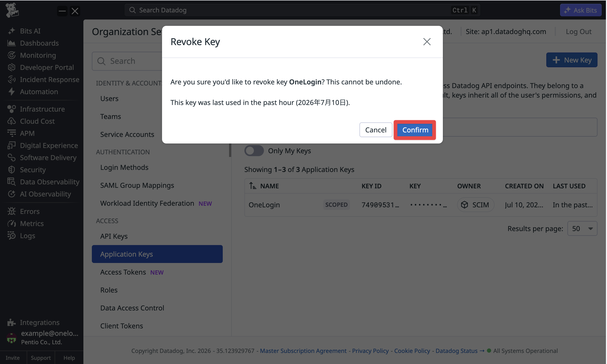This screenshot has width=607, height=364.
Task: Open the Security shield icon
Action: pos(11,170)
